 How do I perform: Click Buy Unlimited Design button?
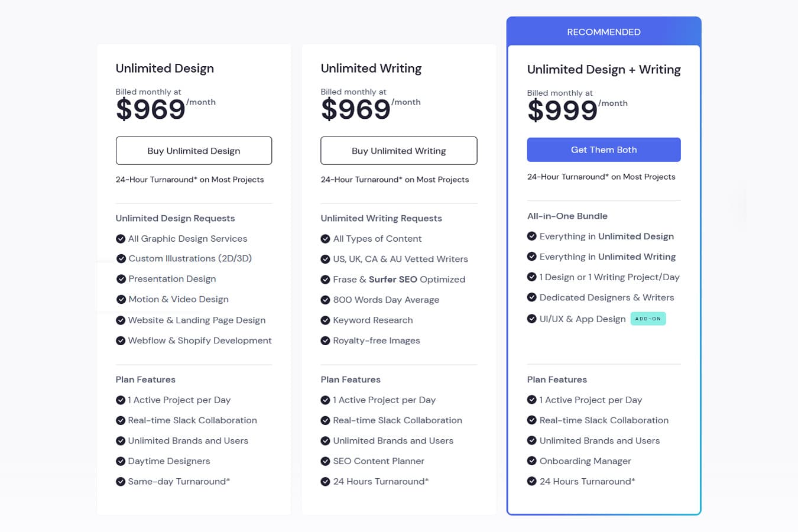[x=194, y=151]
